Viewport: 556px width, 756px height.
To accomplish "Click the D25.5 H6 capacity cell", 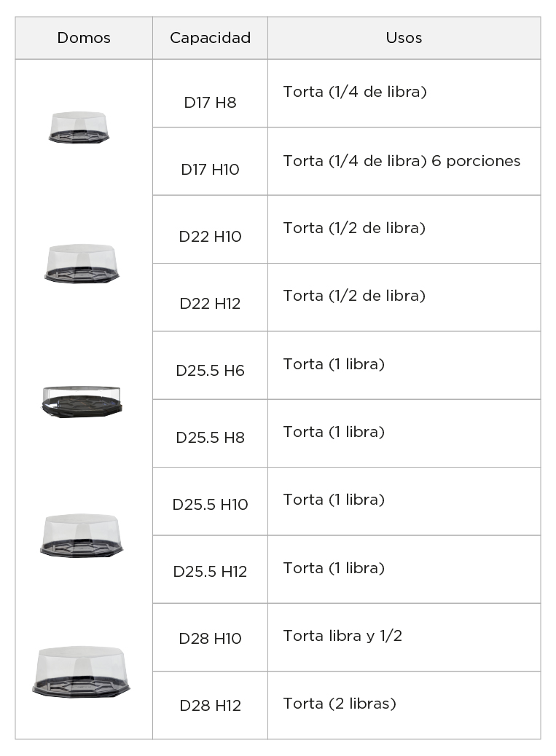I will point(211,366).
